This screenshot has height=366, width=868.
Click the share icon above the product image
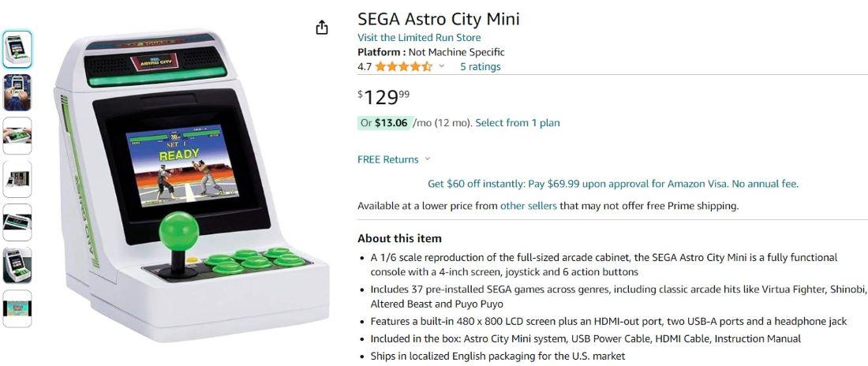tap(321, 28)
